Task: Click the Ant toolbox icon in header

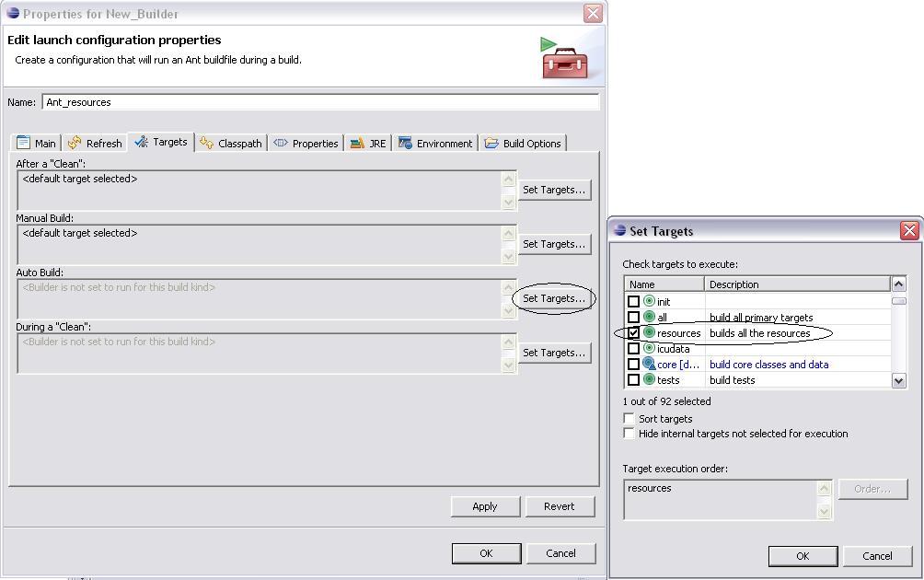Action: [x=563, y=57]
